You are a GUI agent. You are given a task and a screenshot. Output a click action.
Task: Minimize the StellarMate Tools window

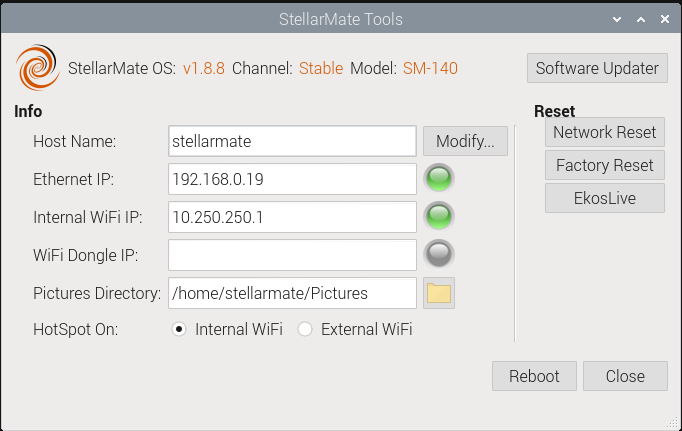click(617, 19)
